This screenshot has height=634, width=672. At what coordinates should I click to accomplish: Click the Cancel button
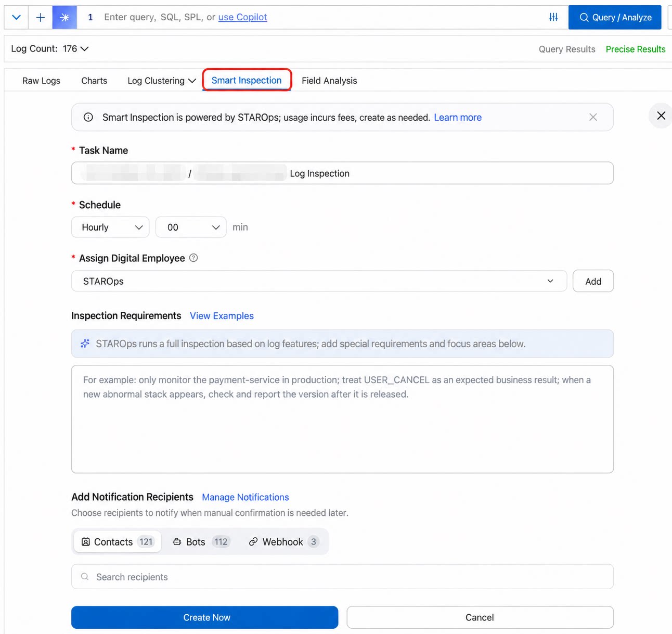click(480, 617)
